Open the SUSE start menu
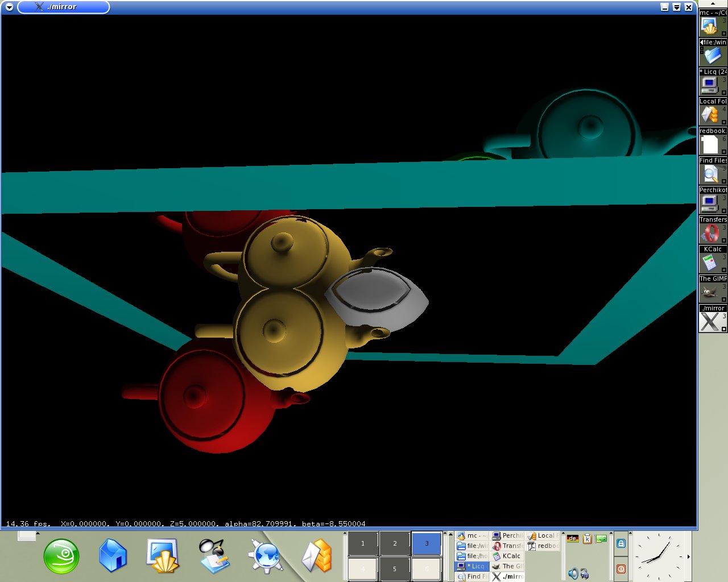The image size is (728, 582). point(61,556)
